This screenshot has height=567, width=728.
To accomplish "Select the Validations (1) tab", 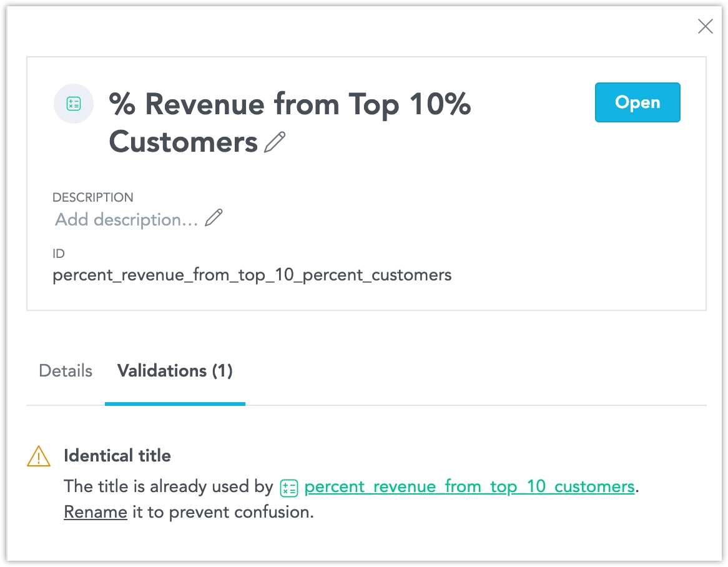I will tap(175, 371).
